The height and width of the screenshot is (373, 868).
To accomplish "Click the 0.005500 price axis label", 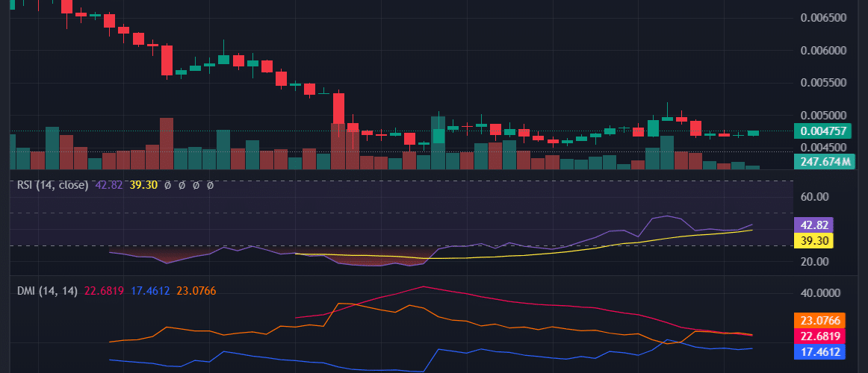I will pyautogui.click(x=823, y=84).
